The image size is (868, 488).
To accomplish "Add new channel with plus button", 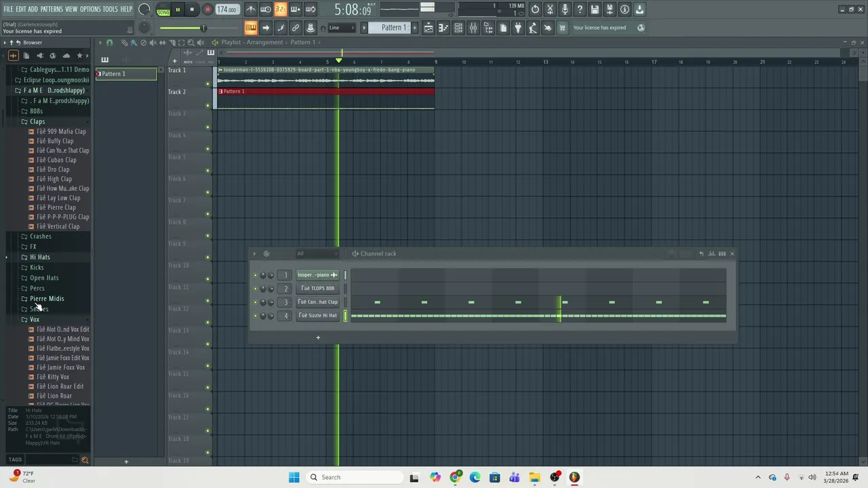I will coord(318,337).
